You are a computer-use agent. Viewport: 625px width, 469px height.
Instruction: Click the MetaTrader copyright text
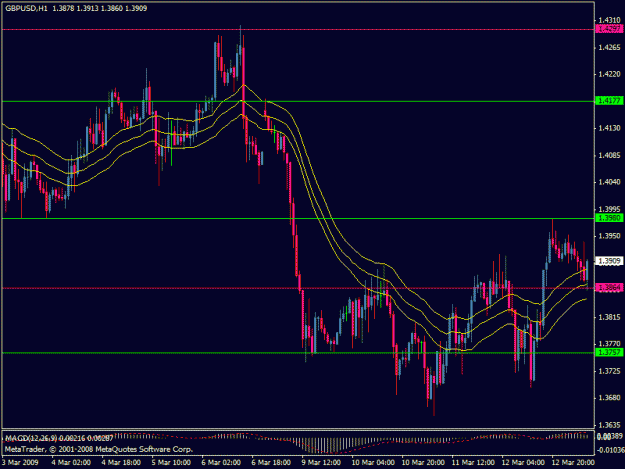pyautogui.click(x=99, y=449)
